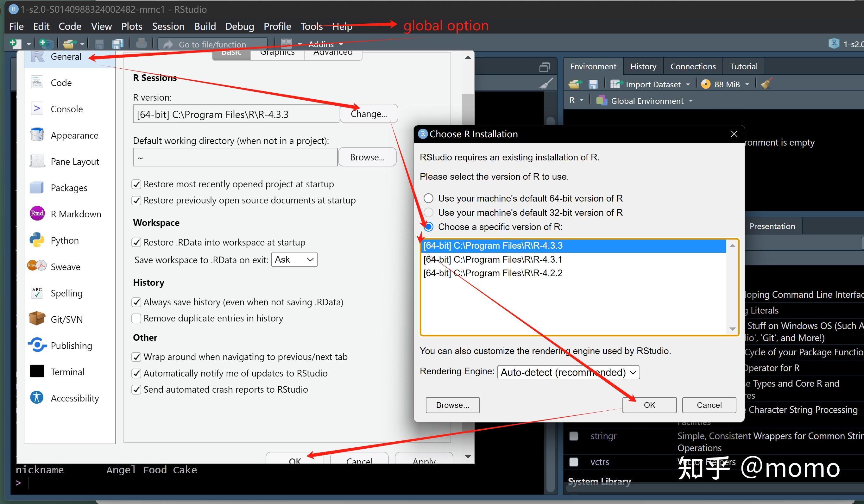Click the workspace panes grid icon
The width and height of the screenshot is (864, 504).
point(286,44)
